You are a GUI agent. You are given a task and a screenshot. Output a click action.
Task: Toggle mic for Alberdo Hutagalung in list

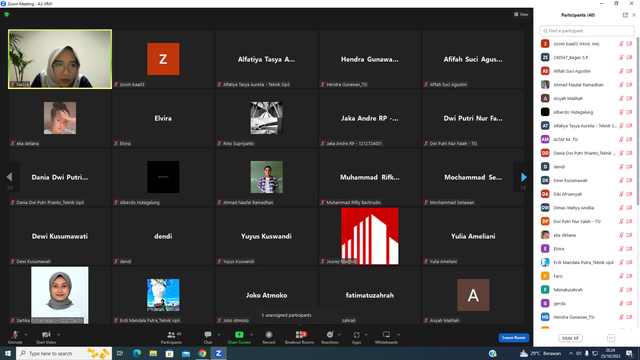(621, 112)
